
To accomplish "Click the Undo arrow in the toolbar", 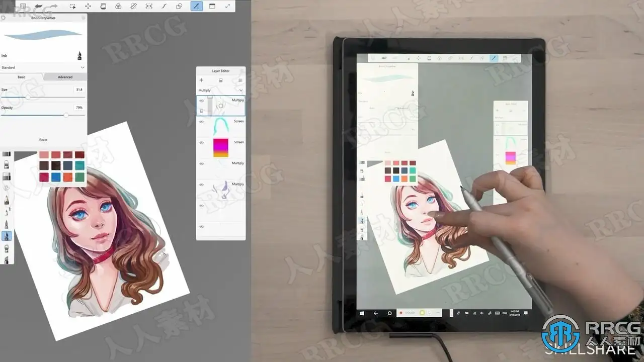I will coord(38,6).
